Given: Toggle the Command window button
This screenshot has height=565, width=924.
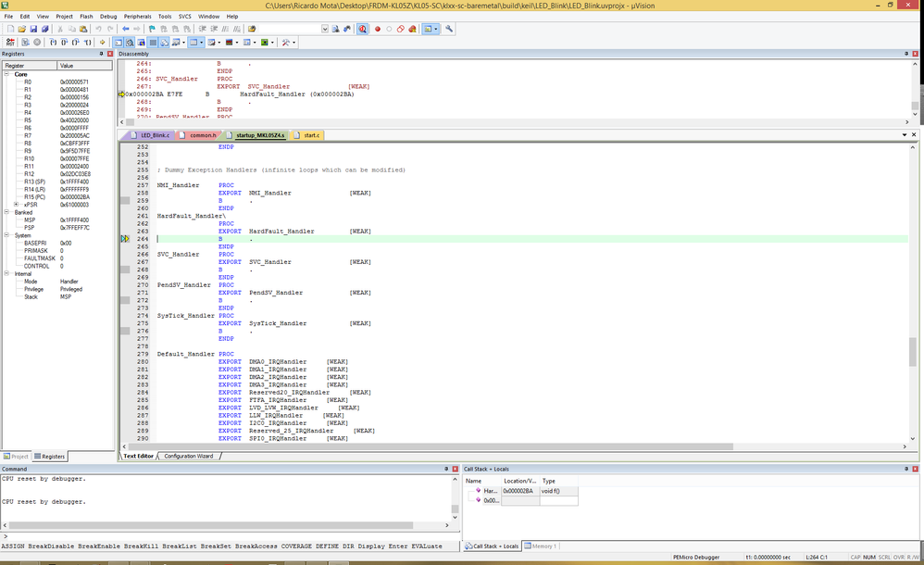Looking at the screenshot, I should (118, 43).
